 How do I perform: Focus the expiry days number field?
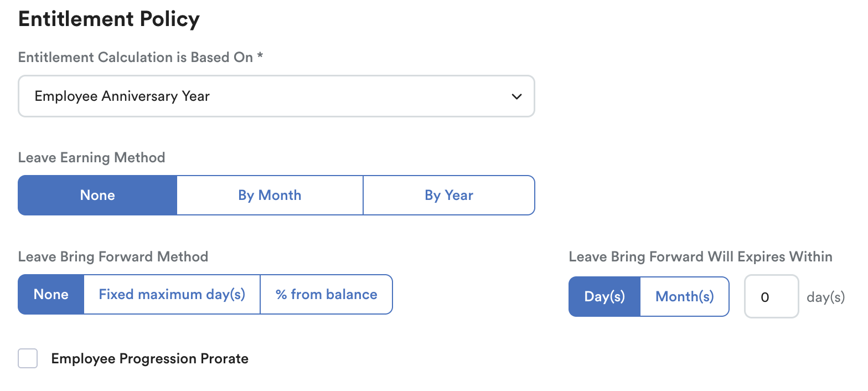pyautogui.click(x=771, y=296)
